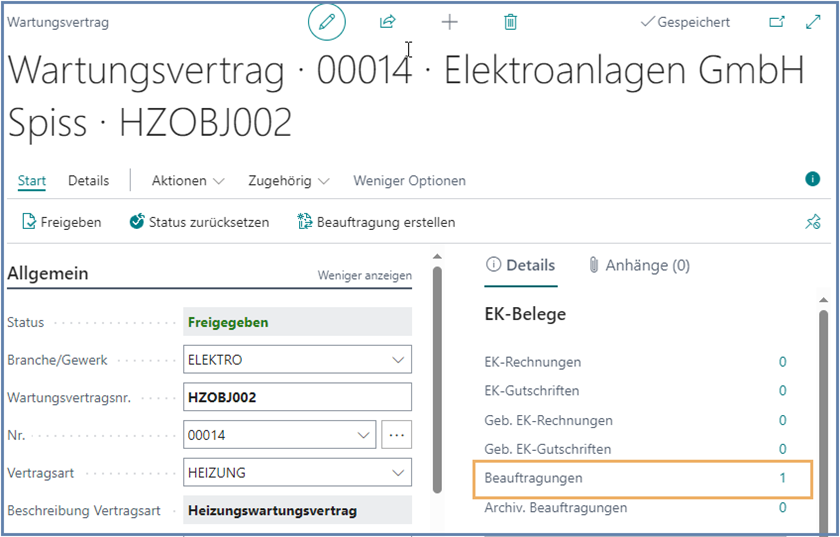Open the Zugehörig menu
840x537 pixels.
289,181
